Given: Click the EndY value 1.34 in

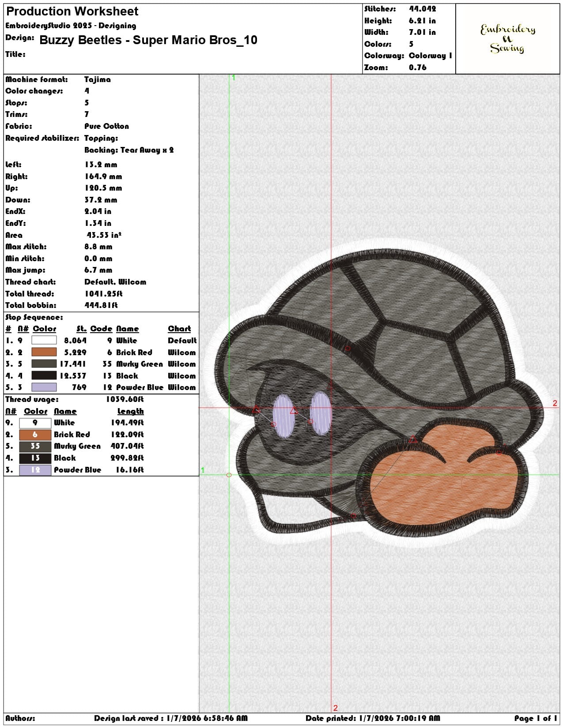Looking at the screenshot, I should tap(98, 223).
